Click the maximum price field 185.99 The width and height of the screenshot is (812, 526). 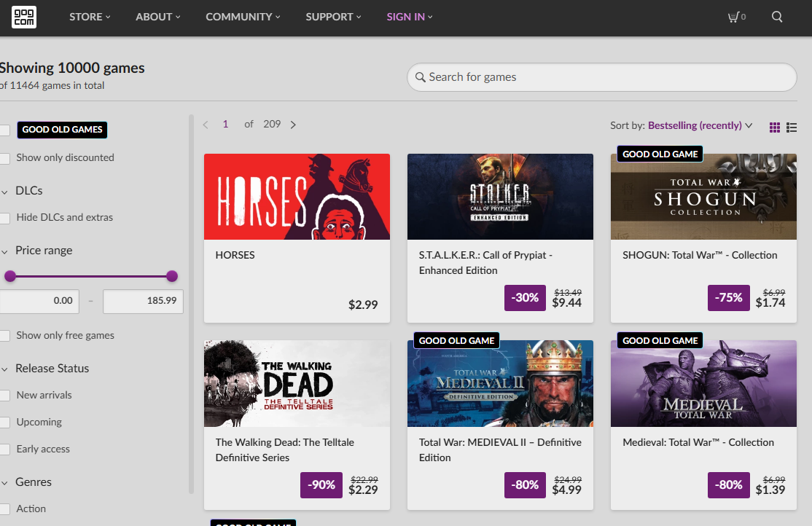coord(143,302)
